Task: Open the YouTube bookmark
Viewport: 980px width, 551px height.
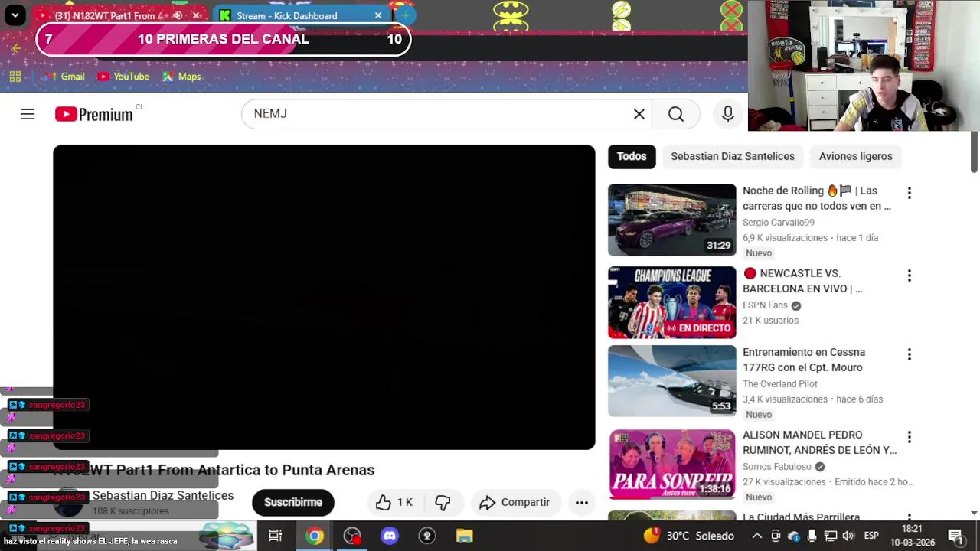Action: [x=122, y=77]
